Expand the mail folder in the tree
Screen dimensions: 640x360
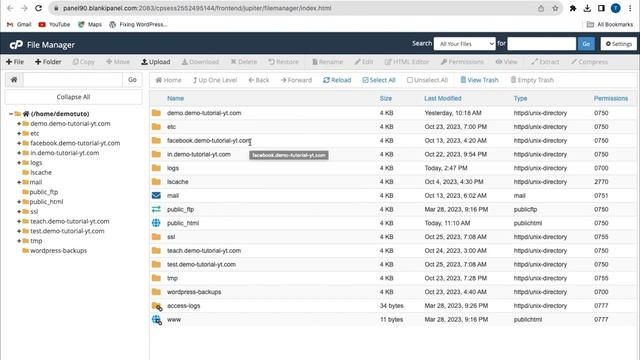(19, 182)
